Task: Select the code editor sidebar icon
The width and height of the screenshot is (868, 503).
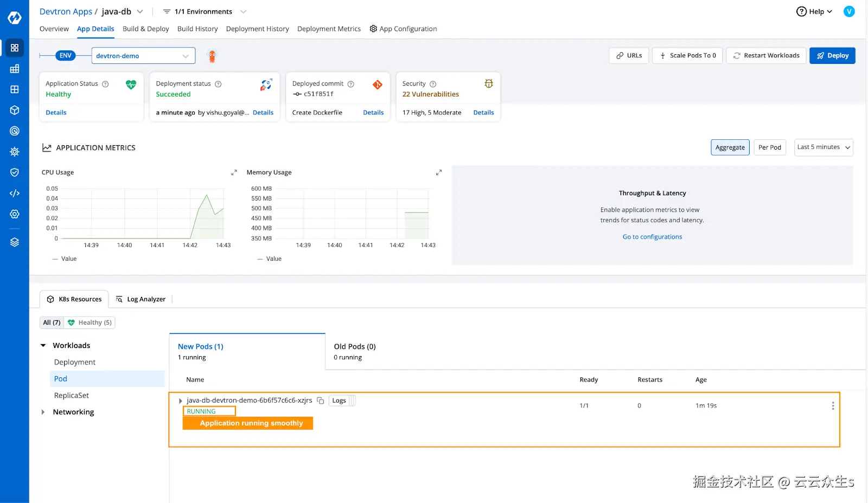Action: 14,192
